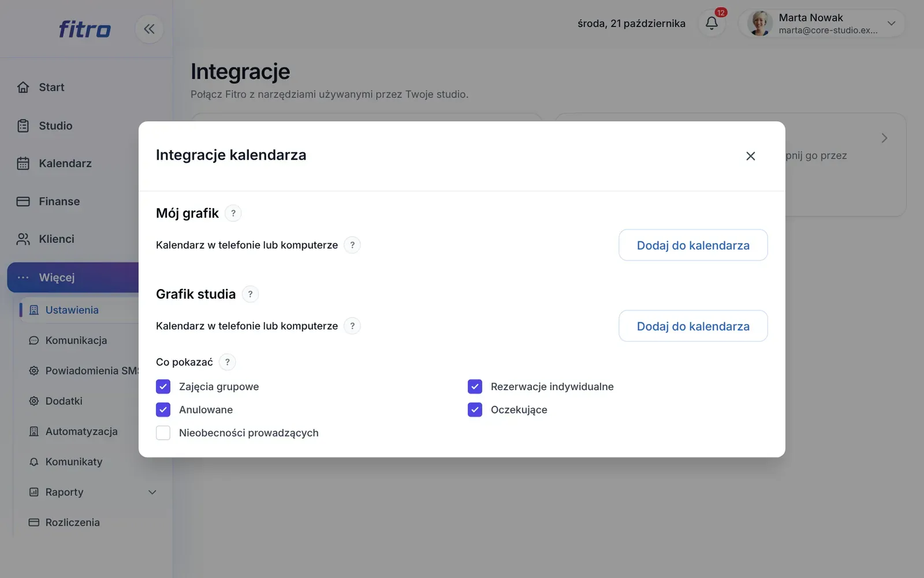The image size is (924, 578).
Task: Open help icon beside Mój grafik's Kalendarz w telefonie
Action: [x=352, y=245]
